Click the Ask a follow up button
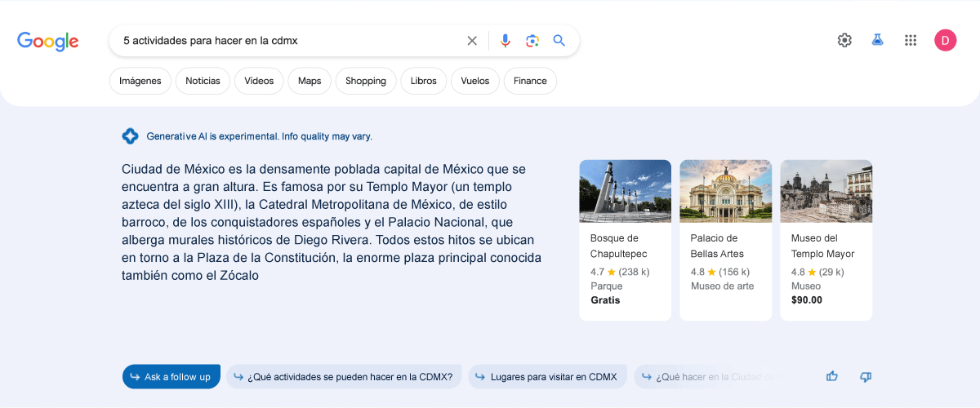 pyautogui.click(x=171, y=376)
